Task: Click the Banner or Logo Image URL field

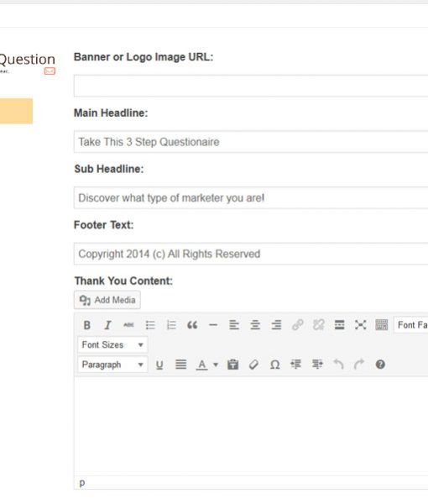Action: [251, 86]
